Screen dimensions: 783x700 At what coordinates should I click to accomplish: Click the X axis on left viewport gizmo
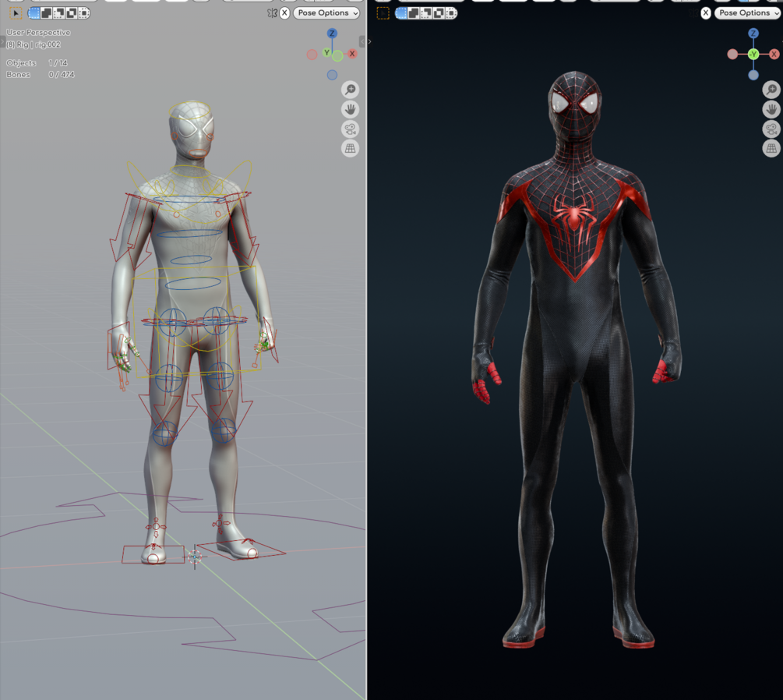pos(352,54)
